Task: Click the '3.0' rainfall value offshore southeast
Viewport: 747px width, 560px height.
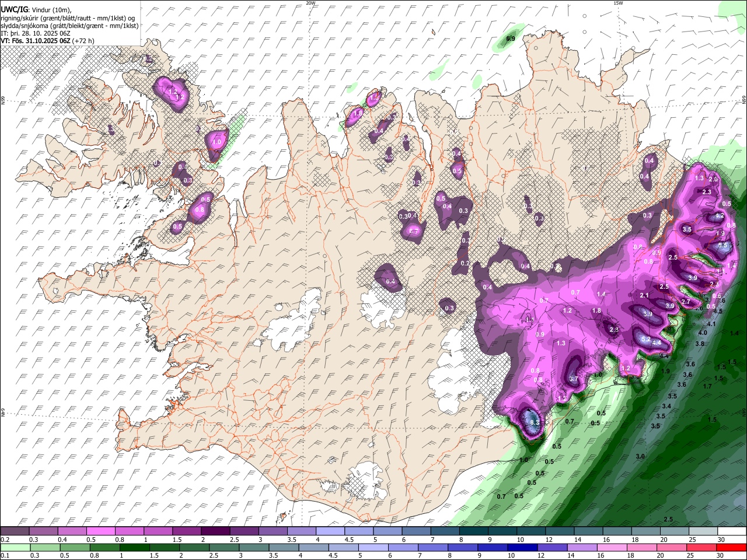Action: [x=640, y=456]
